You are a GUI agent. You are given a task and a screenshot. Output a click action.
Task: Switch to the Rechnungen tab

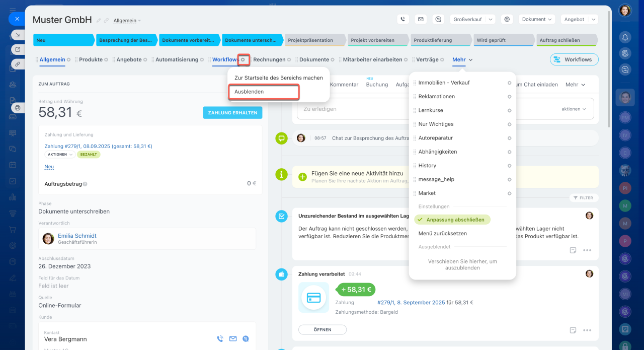click(x=269, y=59)
